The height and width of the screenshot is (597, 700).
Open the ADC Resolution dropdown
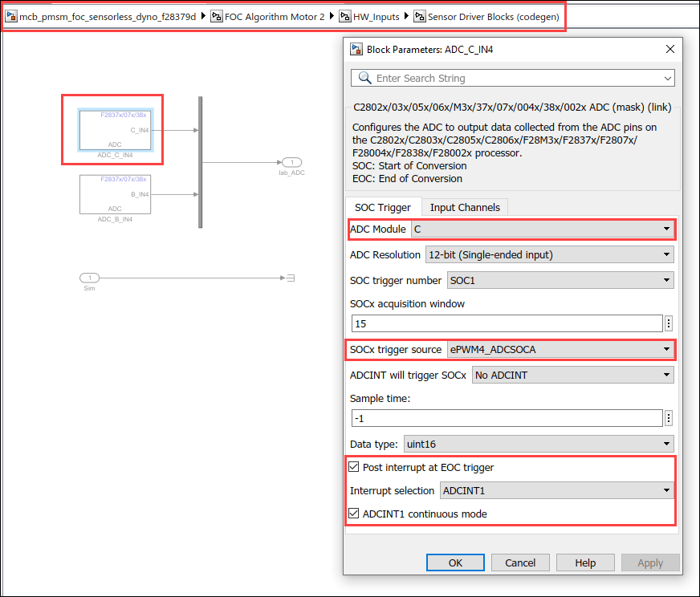click(550, 255)
